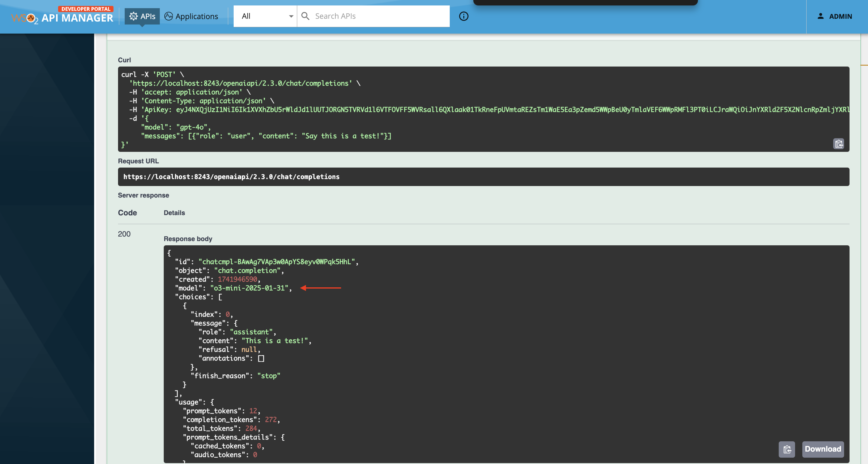
Task: Click the Server response label
Action: pyautogui.click(x=143, y=195)
